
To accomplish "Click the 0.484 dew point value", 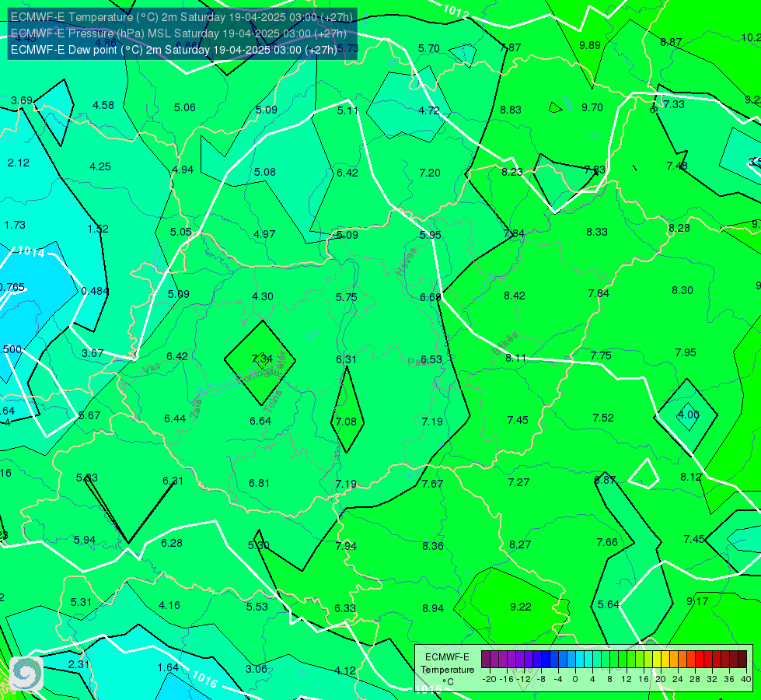I will click(95, 291).
